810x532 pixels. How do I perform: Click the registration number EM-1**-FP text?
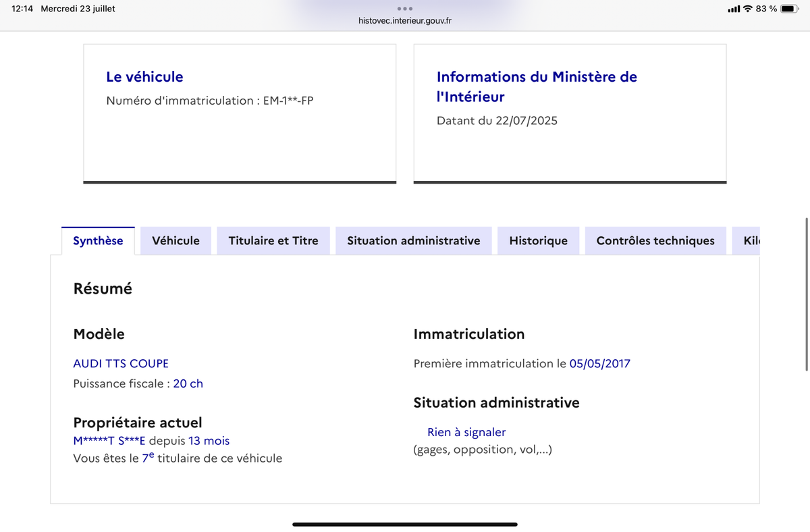pos(288,101)
